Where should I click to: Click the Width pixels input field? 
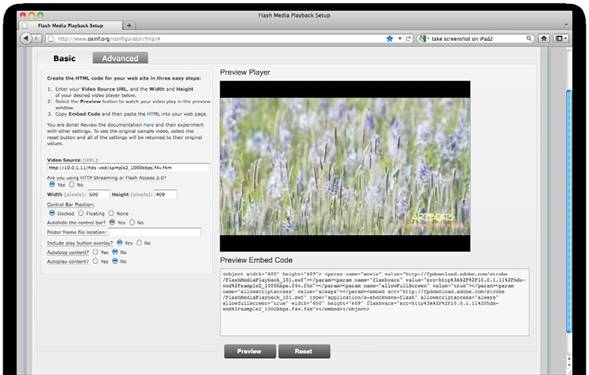pos(98,194)
